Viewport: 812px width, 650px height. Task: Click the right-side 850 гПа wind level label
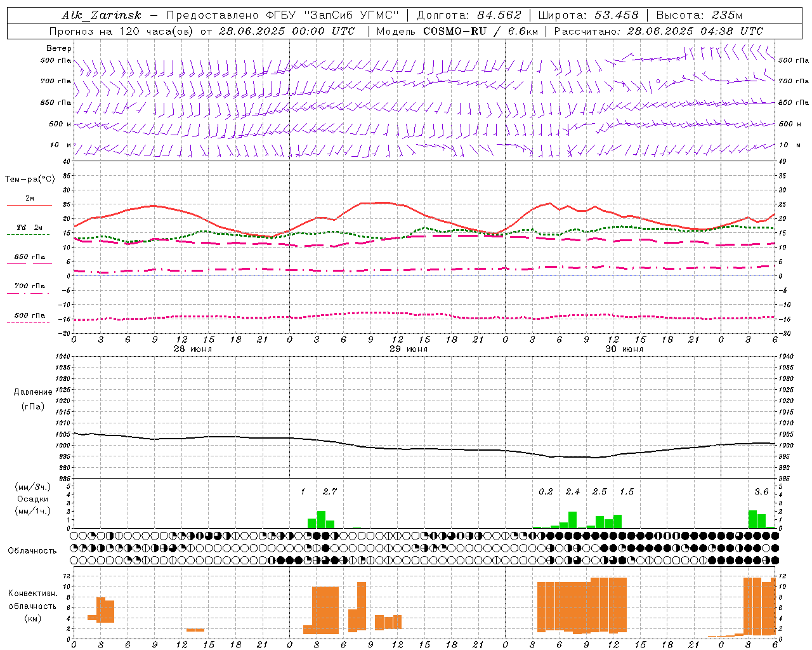(794, 102)
